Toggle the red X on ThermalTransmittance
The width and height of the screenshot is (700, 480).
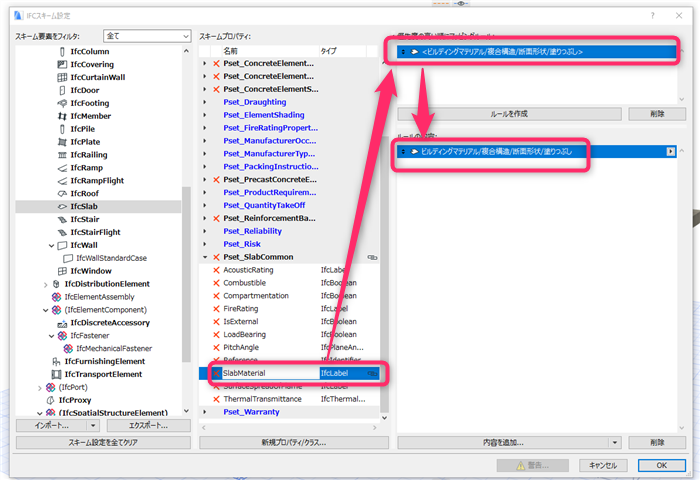[x=216, y=399]
